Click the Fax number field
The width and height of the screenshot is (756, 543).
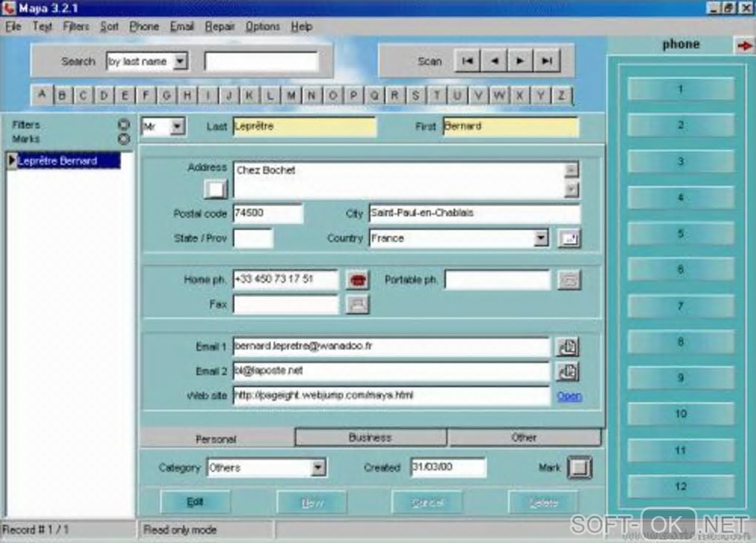(285, 304)
